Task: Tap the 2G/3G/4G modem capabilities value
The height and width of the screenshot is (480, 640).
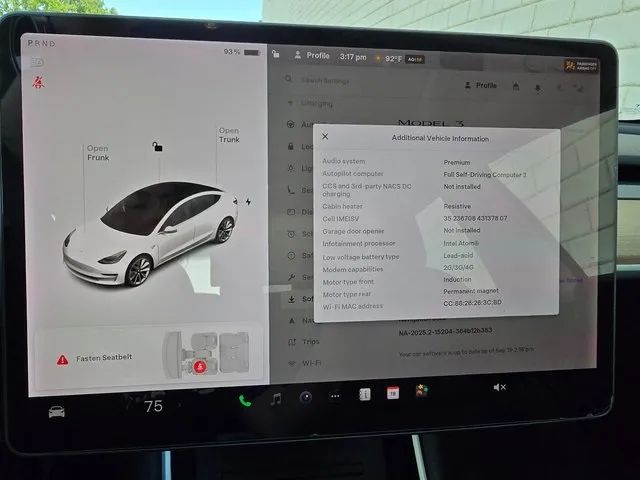Action: (458, 267)
